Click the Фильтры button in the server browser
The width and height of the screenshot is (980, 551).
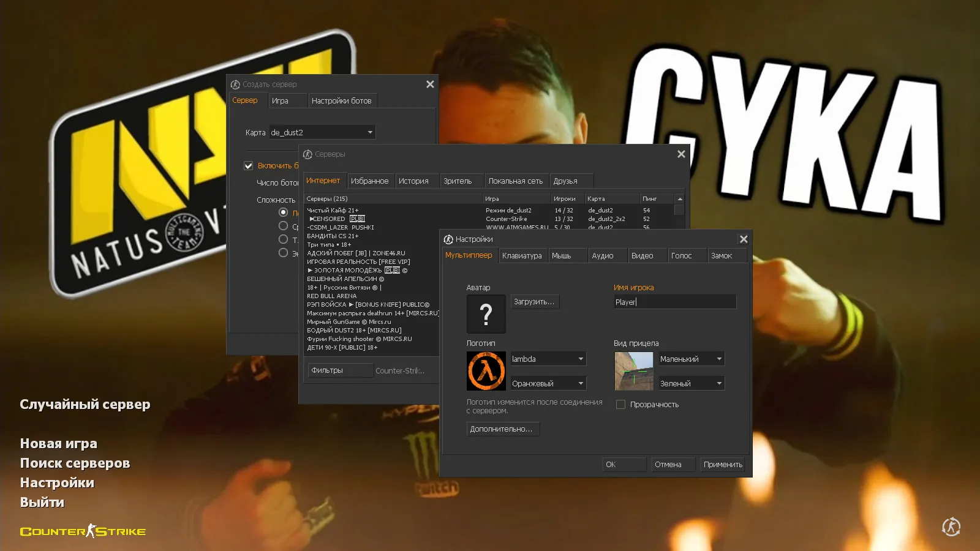[339, 370]
